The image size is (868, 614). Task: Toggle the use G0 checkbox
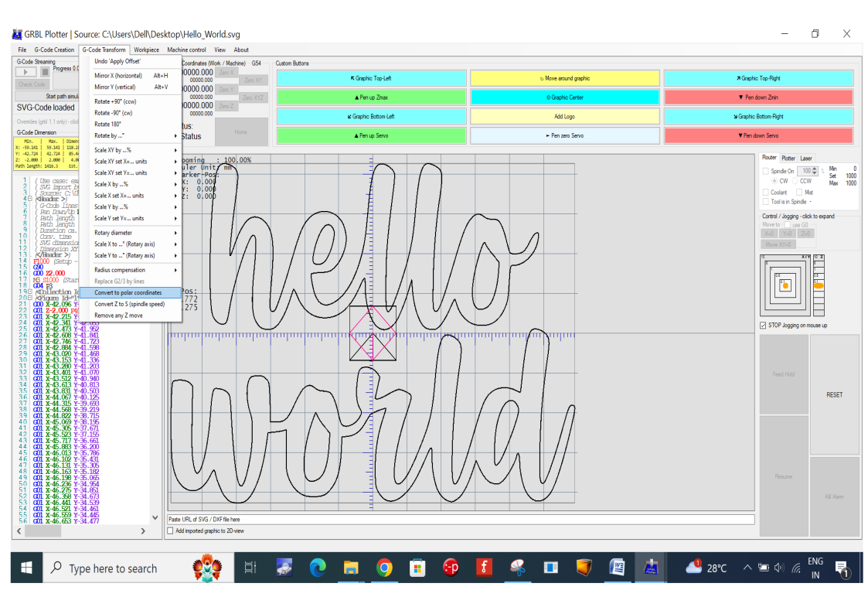787,225
